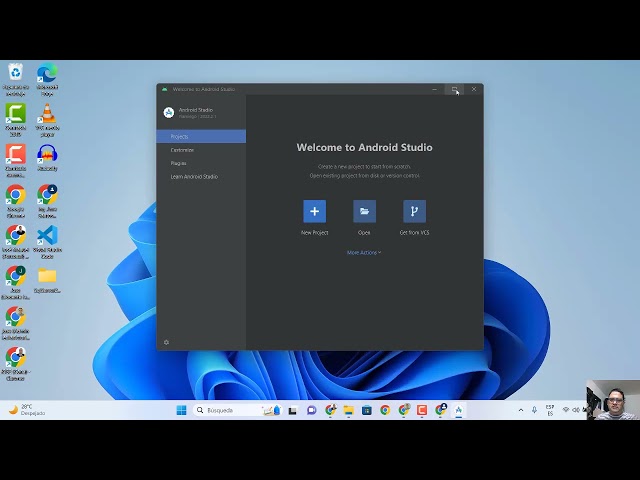The image size is (640, 480).
Task: Open Task View from the taskbar
Action: click(293, 410)
